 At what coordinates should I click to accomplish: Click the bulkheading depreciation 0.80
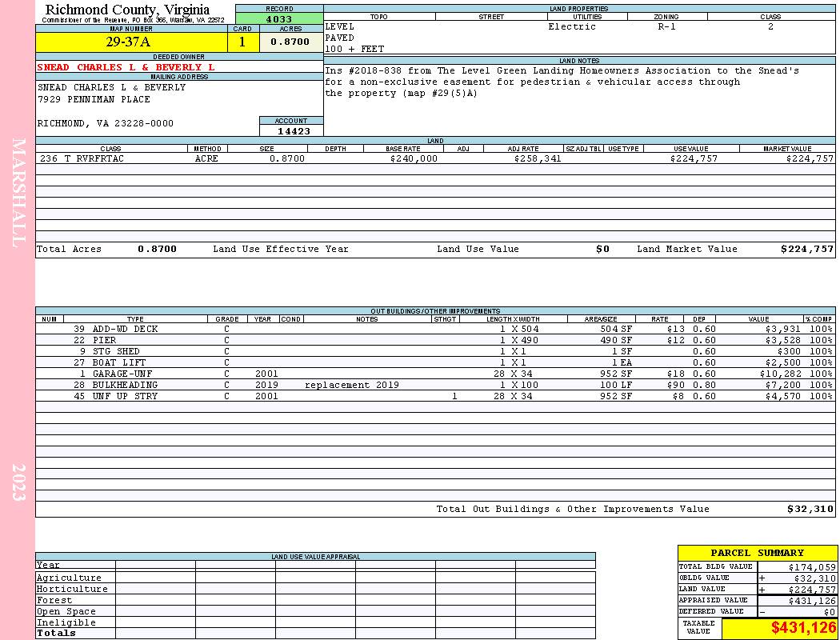tap(704, 385)
